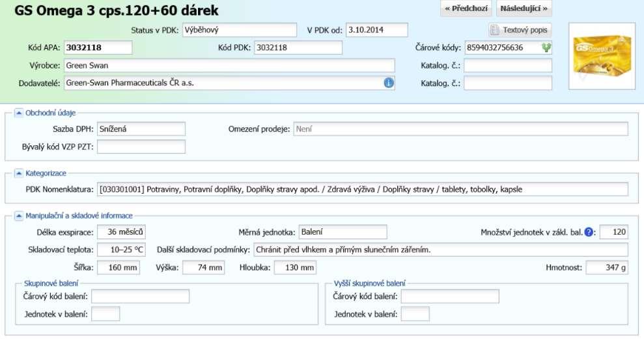Open the GS Omega 3 product image
The width and height of the screenshot is (644, 339).
[602, 56]
